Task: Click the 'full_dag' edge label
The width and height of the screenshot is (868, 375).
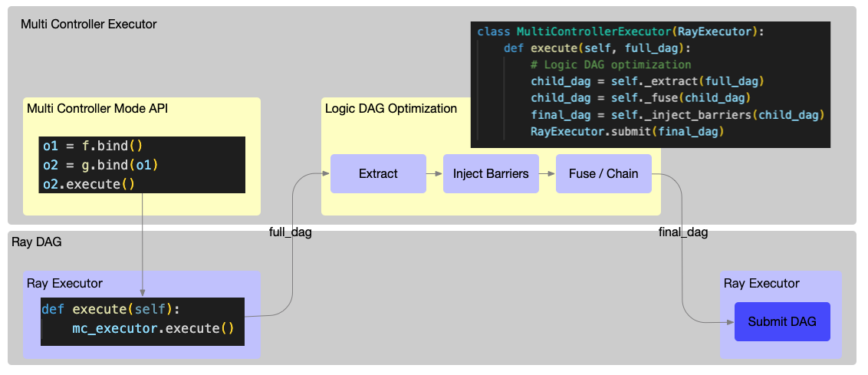Action: (290, 232)
